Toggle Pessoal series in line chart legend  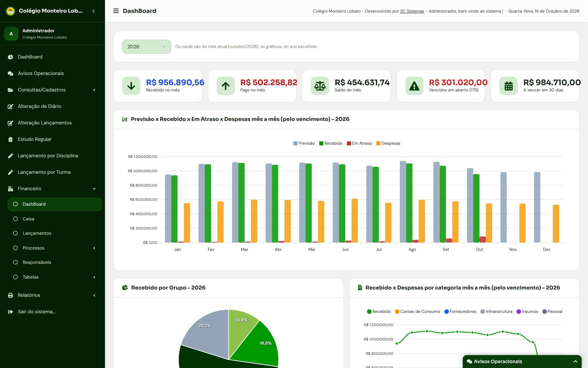(552, 311)
